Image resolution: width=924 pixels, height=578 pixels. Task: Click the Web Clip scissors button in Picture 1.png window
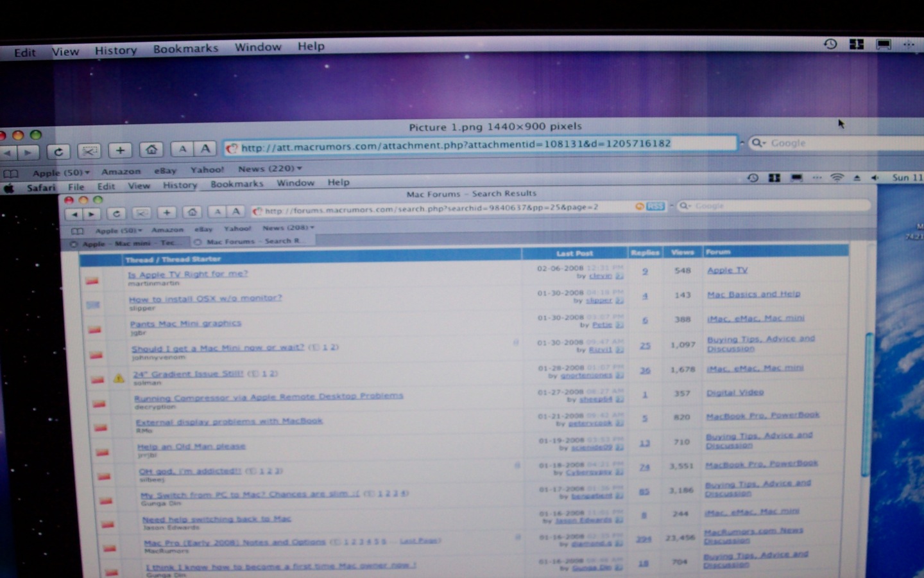pyautogui.click(x=89, y=151)
